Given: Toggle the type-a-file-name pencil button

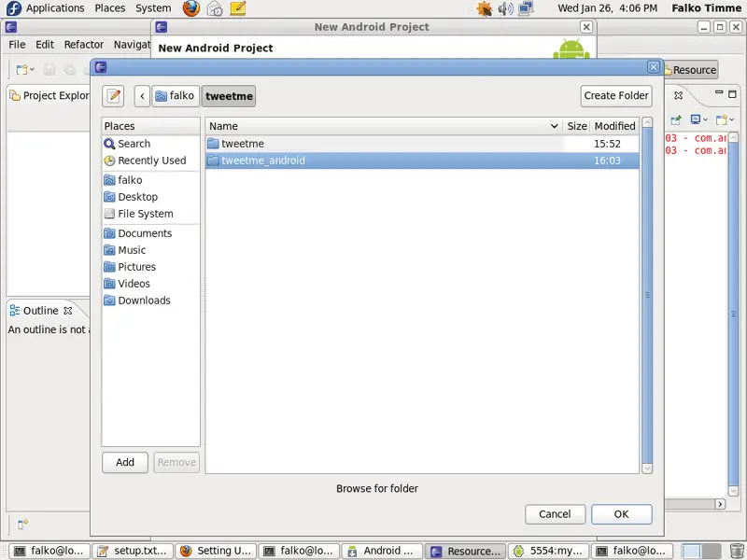Looking at the screenshot, I should [113, 96].
